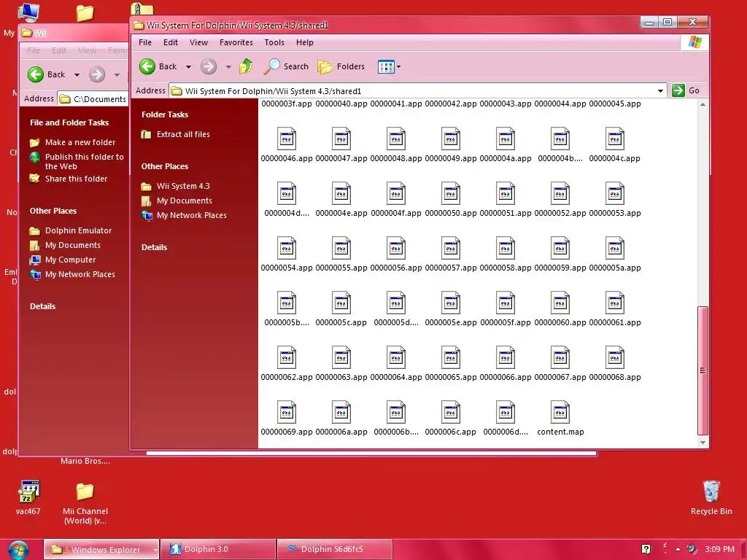
Task: Switch to Dolphin 56d6fc5 taskbar button
Action: [x=334, y=550]
